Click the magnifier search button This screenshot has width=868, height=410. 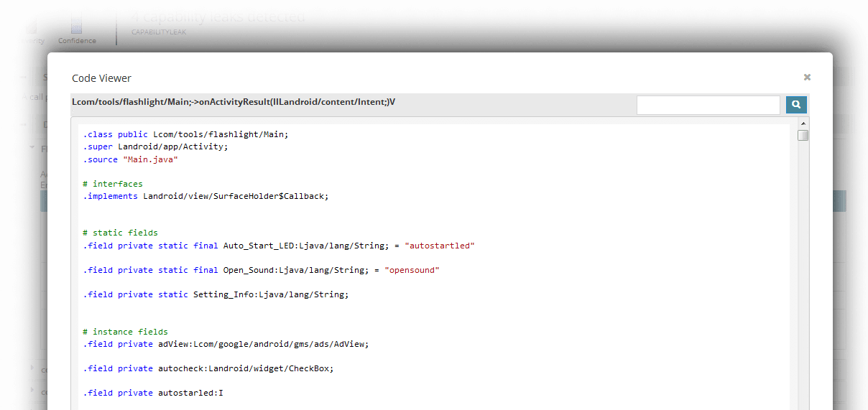796,105
